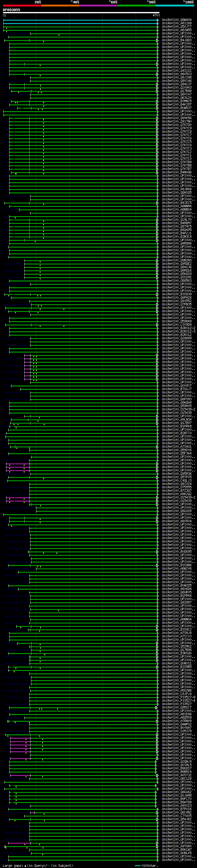The image size is (197, 868).
Task: Click the cyan ~100% identity legend segment
Action: click(175, 6)
